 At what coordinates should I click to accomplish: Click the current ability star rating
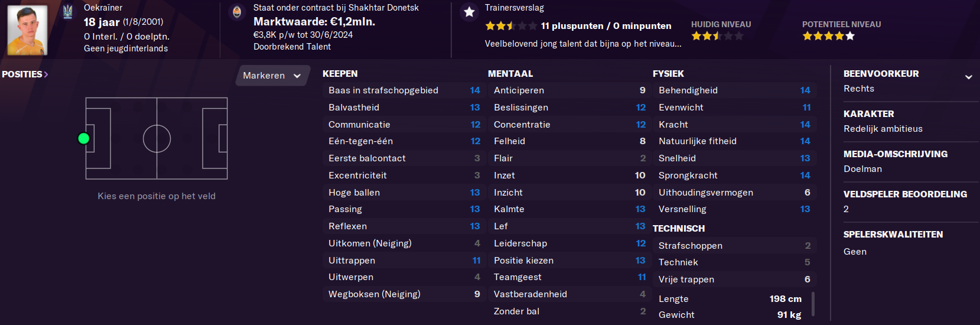click(x=717, y=36)
